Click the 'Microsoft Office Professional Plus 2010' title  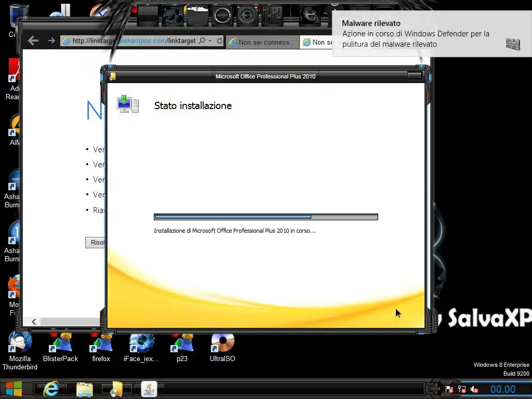point(265,76)
